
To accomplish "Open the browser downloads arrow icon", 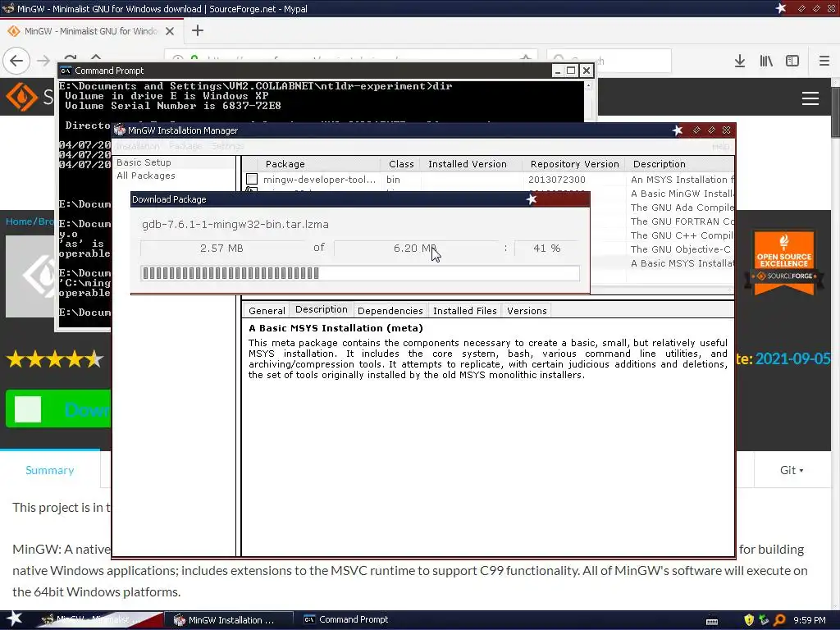I will coord(740,61).
